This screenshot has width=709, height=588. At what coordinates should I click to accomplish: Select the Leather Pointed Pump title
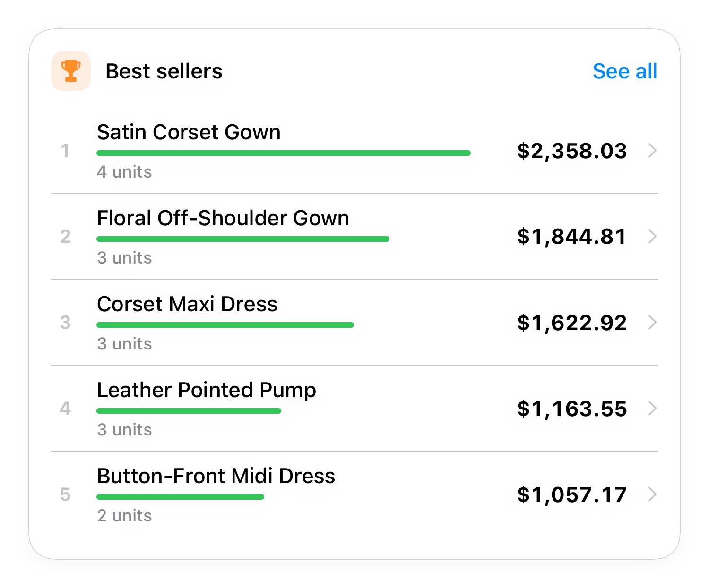pos(207,391)
